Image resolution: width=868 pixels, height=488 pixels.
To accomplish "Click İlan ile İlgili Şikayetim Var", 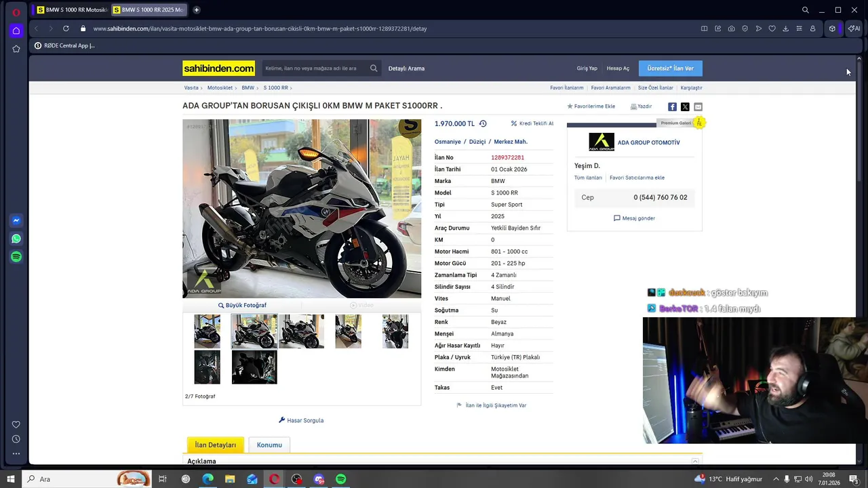I will 492,405.
